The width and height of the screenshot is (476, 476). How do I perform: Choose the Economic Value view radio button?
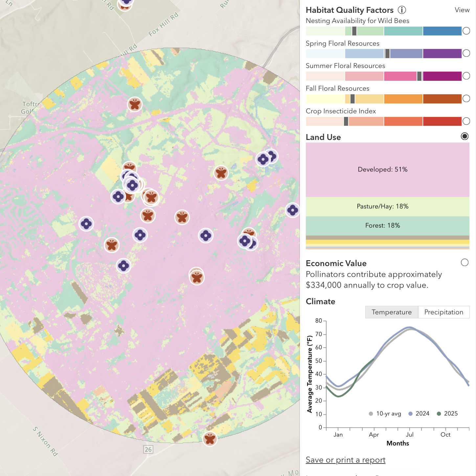pyautogui.click(x=465, y=262)
